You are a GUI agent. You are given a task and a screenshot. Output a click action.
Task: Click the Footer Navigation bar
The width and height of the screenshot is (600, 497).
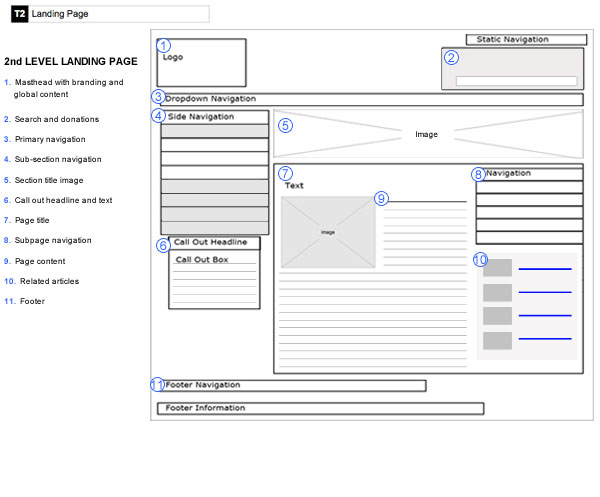pos(293,385)
